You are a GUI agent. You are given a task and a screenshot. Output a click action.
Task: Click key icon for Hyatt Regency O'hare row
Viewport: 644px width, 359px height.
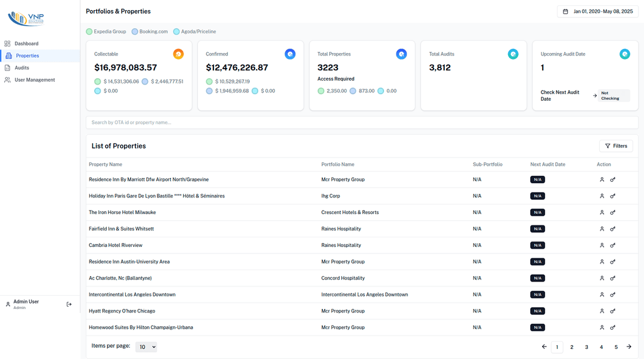click(x=613, y=311)
